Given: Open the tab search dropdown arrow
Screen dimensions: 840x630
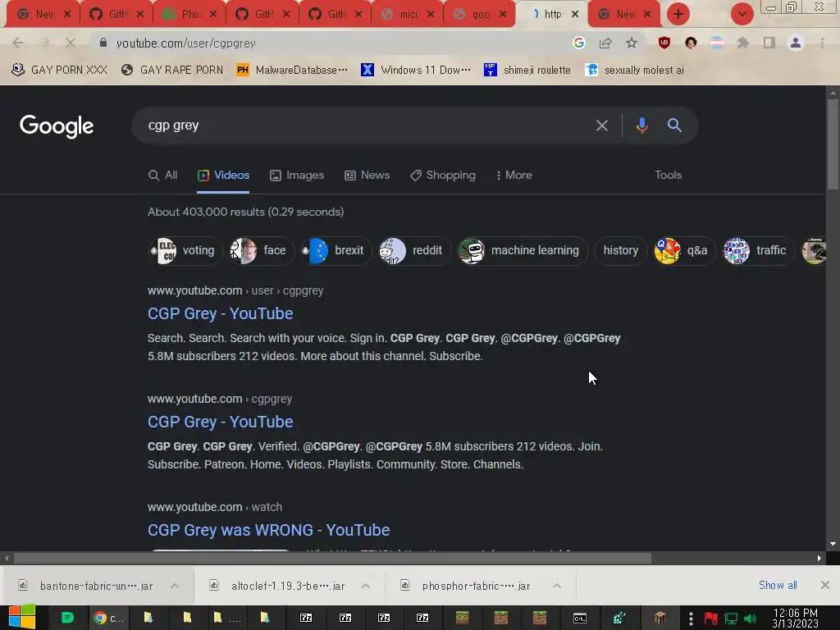Looking at the screenshot, I should coord(742,14).
